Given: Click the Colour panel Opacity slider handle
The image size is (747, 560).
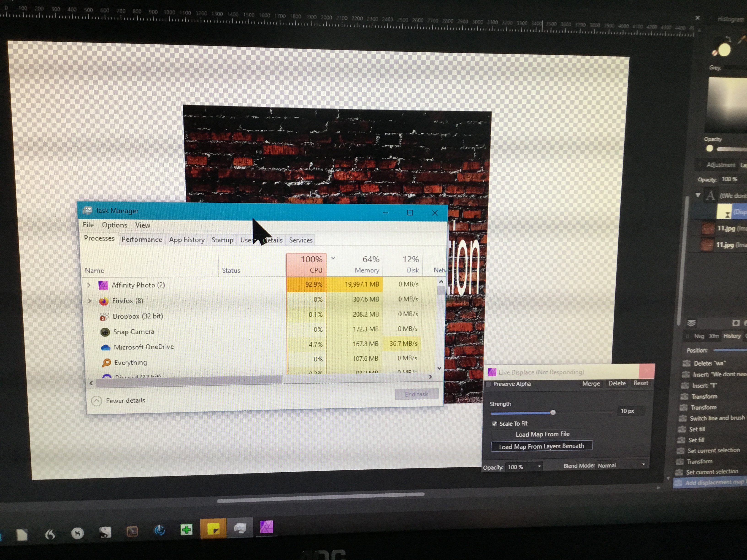Looking at the screenshot, I should [709, 148].
